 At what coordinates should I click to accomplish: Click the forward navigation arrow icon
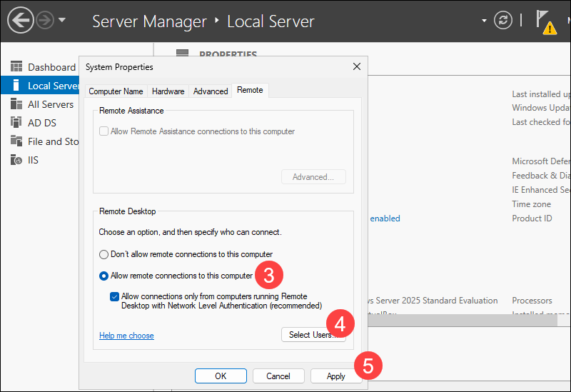pyautogui.click(x=45, y=20)
